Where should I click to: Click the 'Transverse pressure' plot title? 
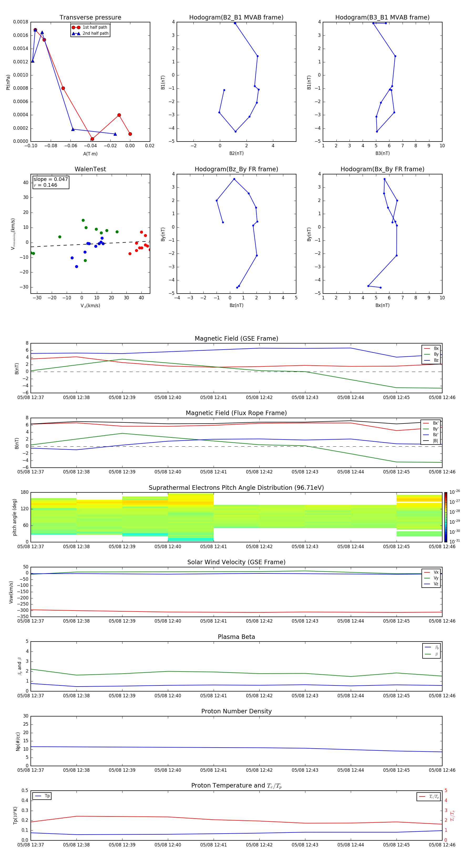90,18
